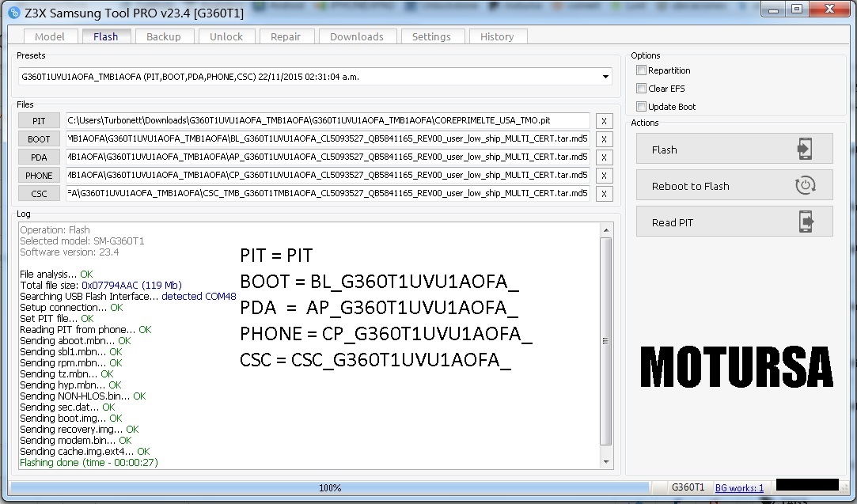Click the PDA file path field

[x=328, y=157]
